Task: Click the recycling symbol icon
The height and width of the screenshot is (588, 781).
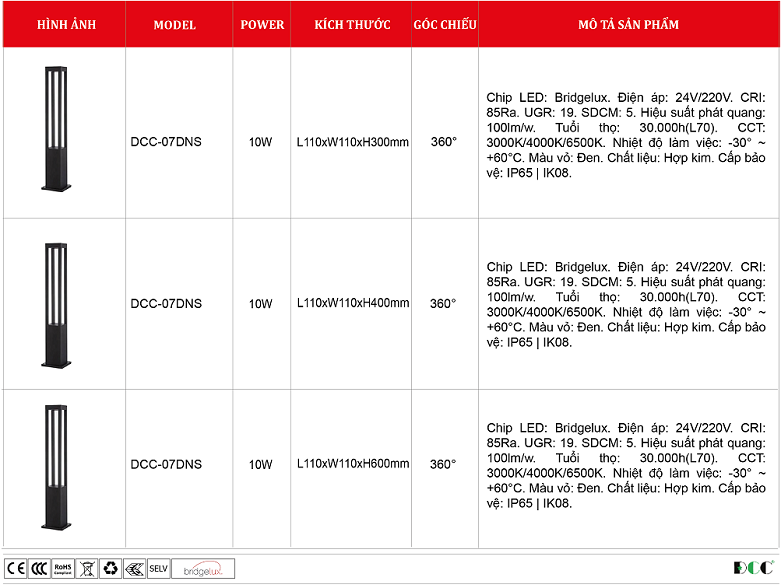Action: 110,568
